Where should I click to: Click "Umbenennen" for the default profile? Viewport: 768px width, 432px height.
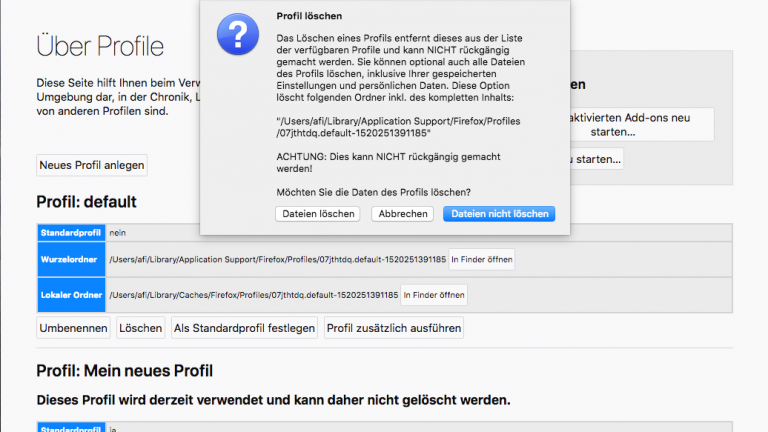click(73, 328)
